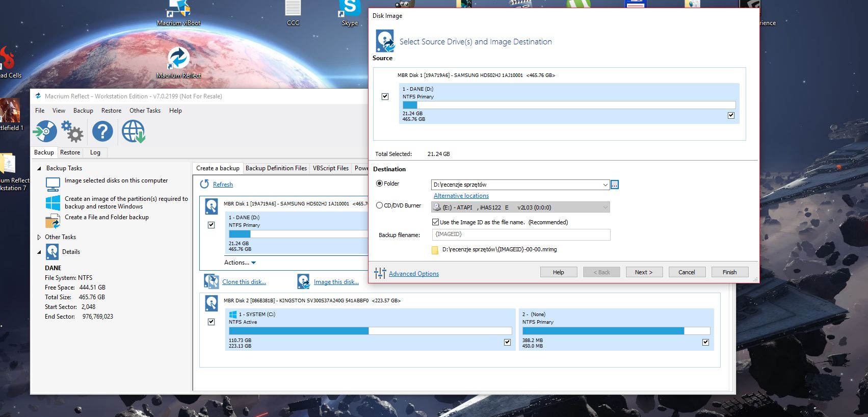
Task: Click the Help button in the dialog
Action: click(559, 272)
